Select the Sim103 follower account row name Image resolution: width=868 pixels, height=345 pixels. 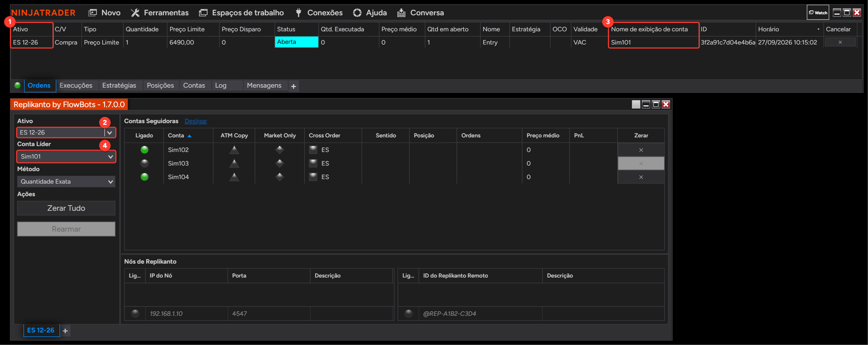(178, 163)
